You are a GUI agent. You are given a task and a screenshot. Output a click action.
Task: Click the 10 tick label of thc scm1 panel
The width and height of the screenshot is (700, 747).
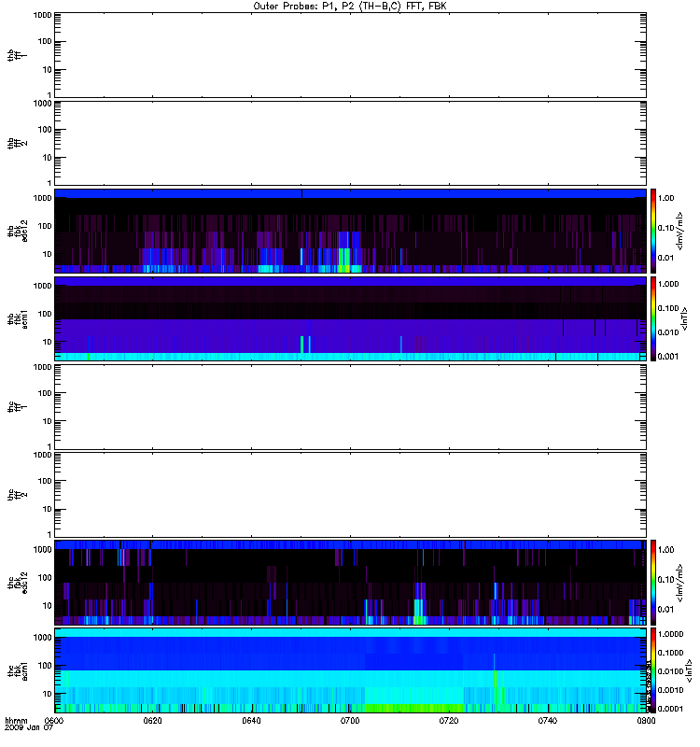click(48, 694)
